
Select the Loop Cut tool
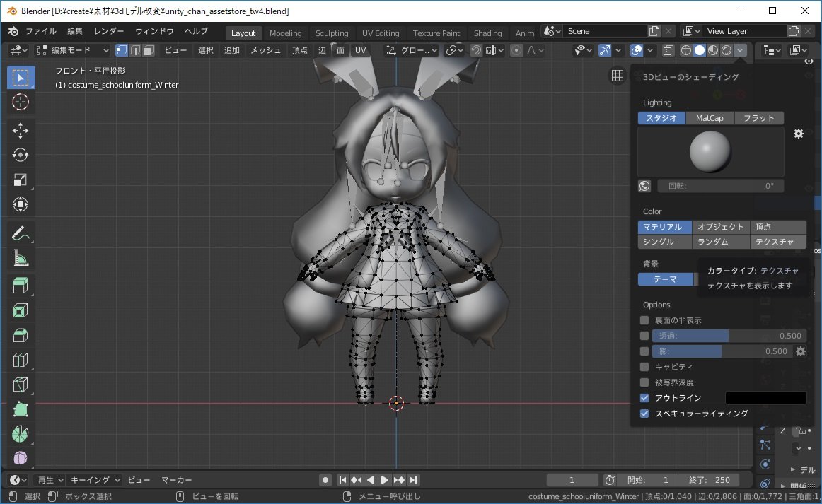click(x=21, y=360)
